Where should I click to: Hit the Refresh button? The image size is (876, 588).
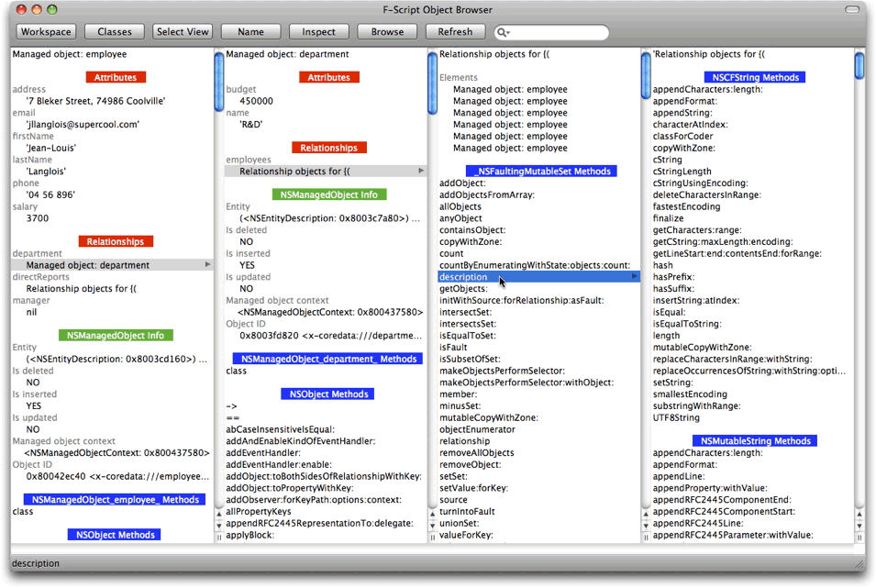(455, 32)
